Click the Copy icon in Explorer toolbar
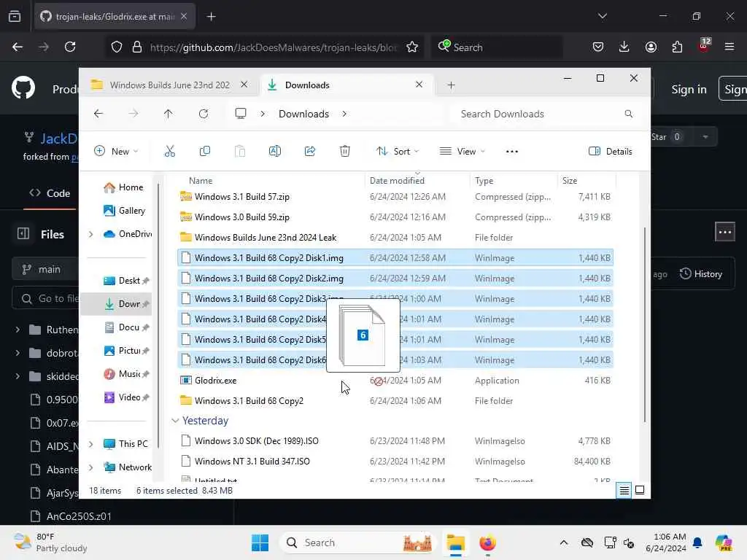Image resolution: width=747 pixels, height=560 pixels. (x=205, y=152)
